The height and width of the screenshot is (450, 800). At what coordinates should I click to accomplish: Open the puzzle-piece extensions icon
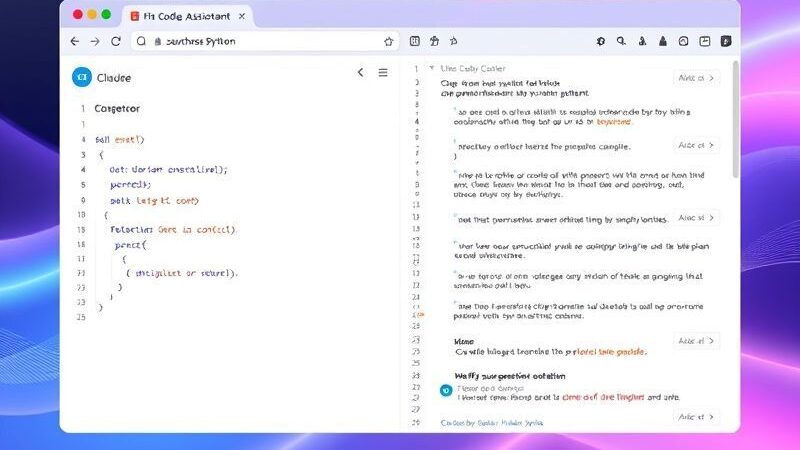(x=434, y=41)
